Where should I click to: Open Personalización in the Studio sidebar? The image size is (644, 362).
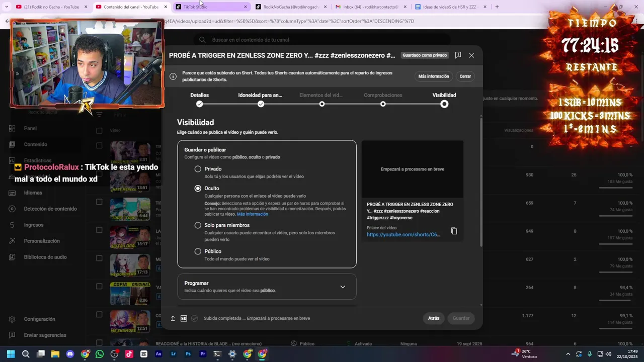(x=42, y=241)
